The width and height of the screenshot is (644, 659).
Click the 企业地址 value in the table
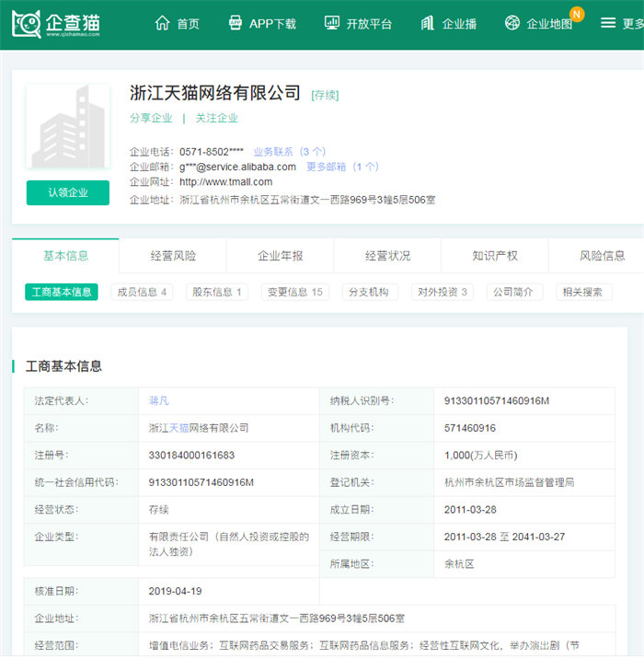point(277,619)
